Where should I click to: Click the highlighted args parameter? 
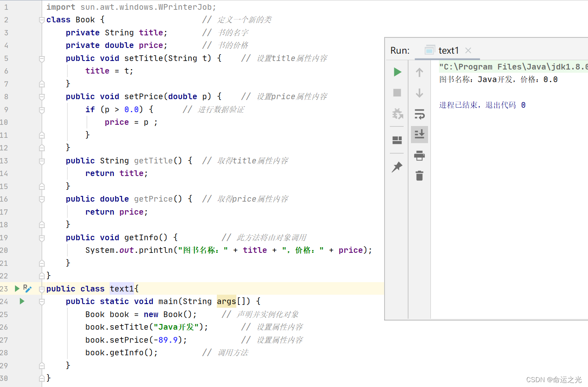click(226, 301)
